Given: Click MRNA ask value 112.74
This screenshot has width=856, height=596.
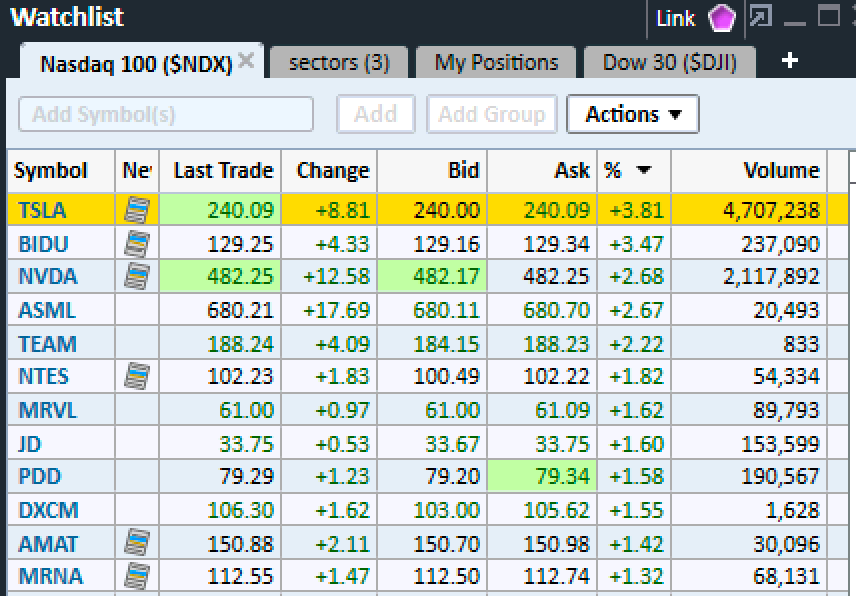Looking at the screenshot, I should coord(556,576).
